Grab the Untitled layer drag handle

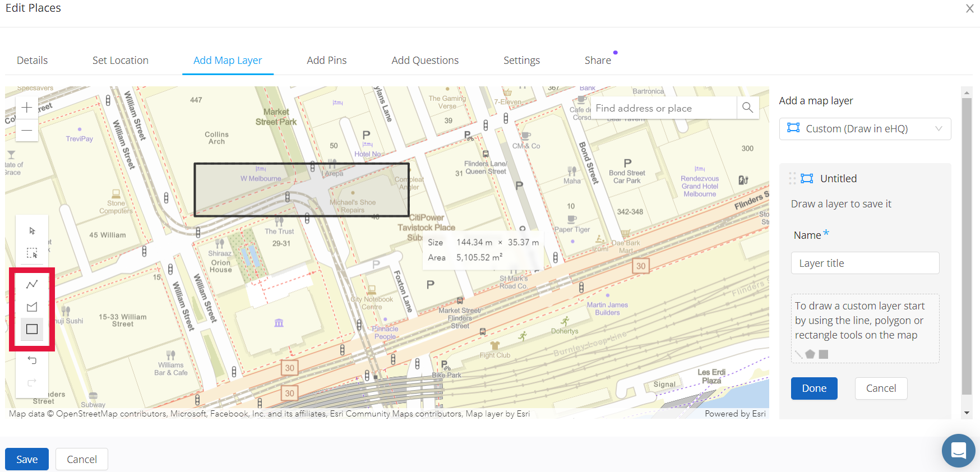[x=792, y=178]
